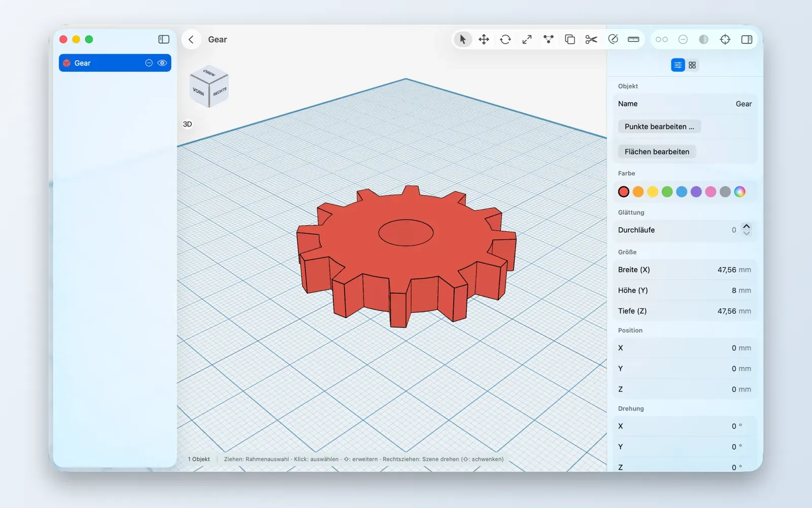Choose the orange color swatch
812x508 pixels.
[638, 192]
